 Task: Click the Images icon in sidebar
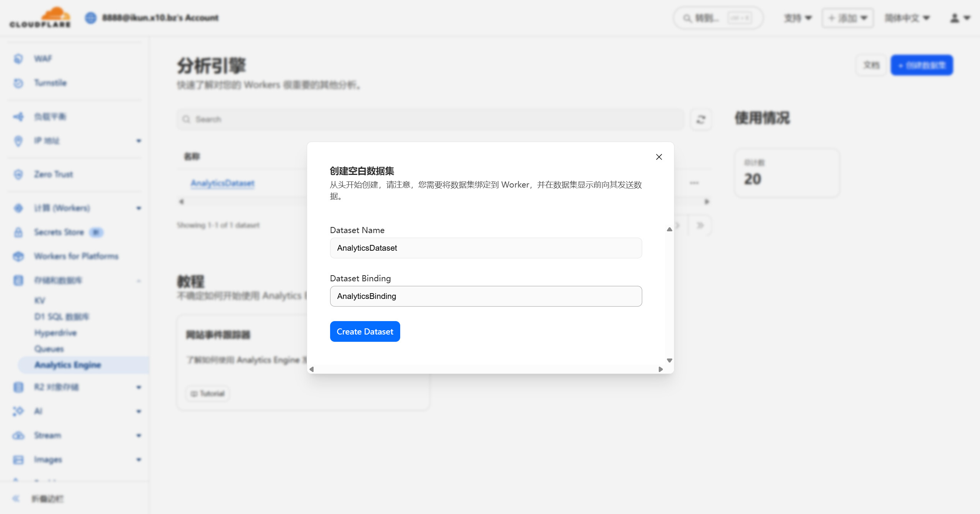click(18, 460)
